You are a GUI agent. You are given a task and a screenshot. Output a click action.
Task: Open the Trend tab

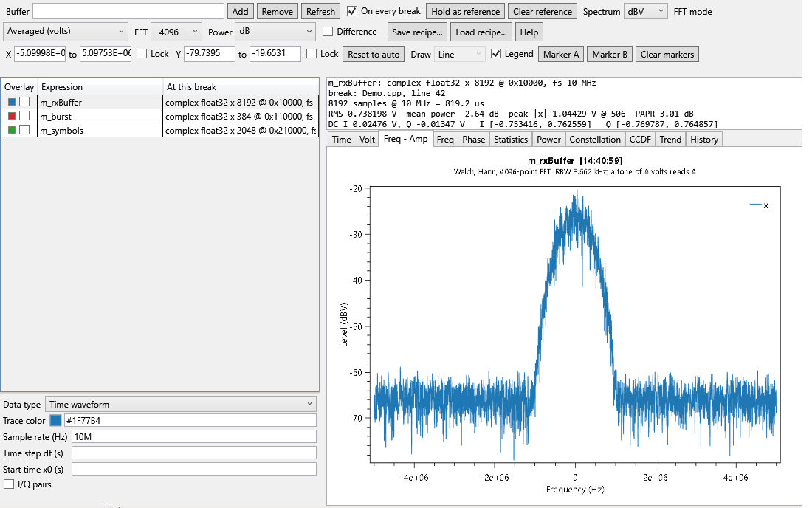[670, 140]
